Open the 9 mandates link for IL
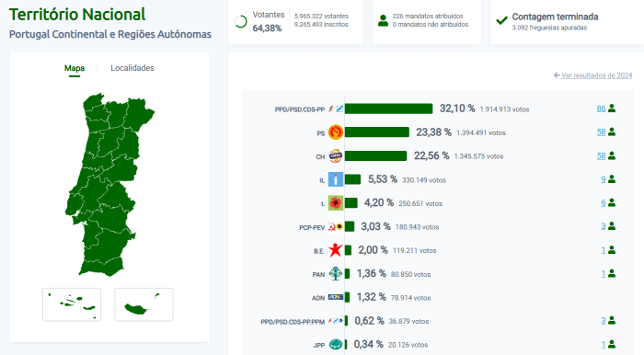This screenshot has width=644, height=355. (604, 179)
